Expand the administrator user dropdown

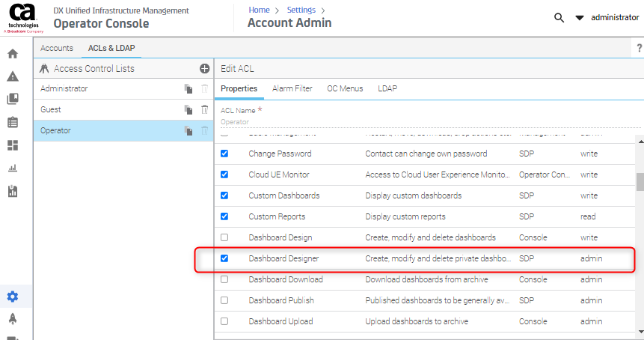pyautogui.click(x=579, y=18)
